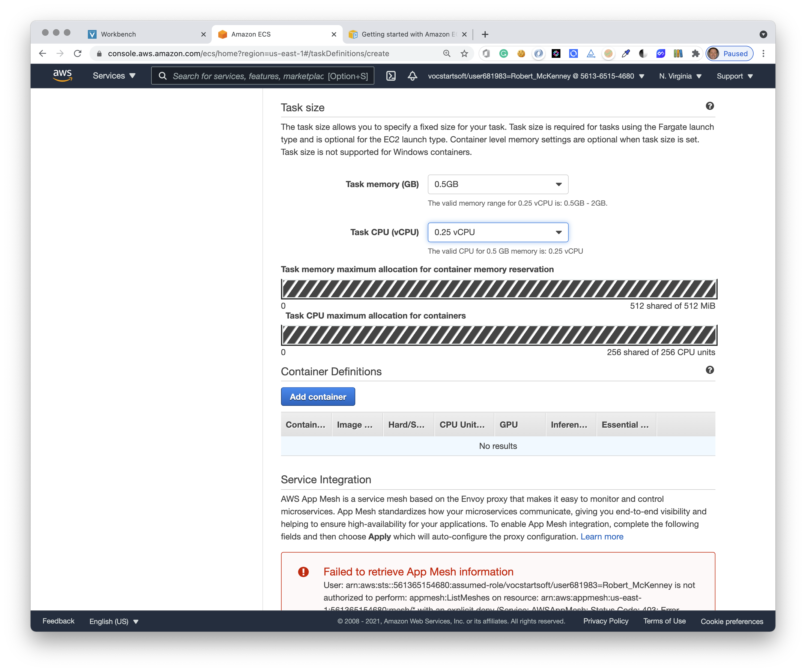Click the '256 shared of 256 CPU units' label
Screen dimensions: 806x672
coord(661,352)
